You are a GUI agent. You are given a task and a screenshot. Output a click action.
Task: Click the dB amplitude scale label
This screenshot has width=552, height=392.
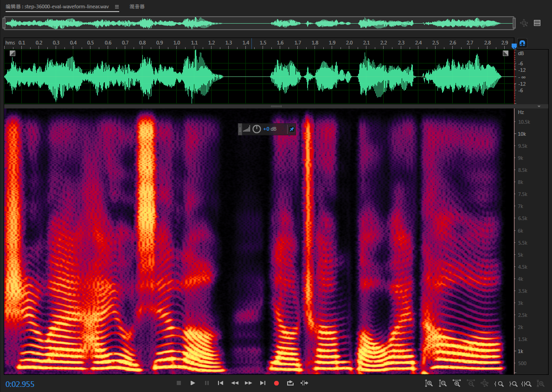(521, 53)
